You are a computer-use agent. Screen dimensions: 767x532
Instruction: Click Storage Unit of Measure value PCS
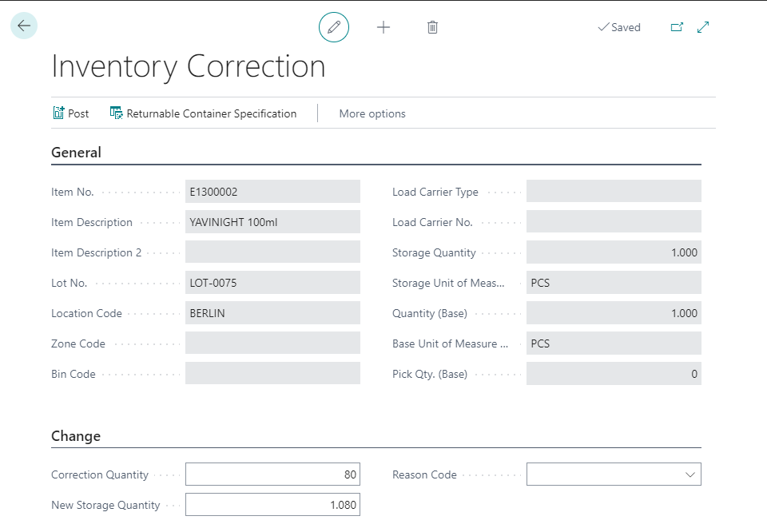[x=614, y=283]
